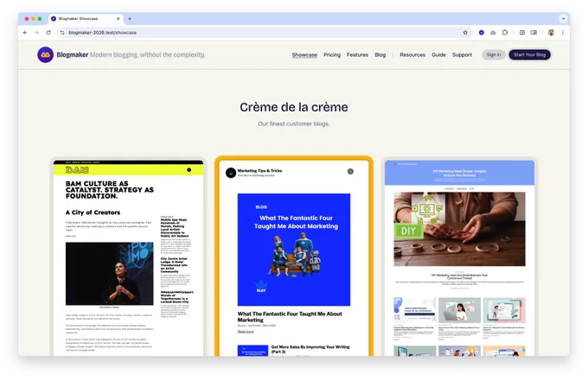Open the Blog nav item
The height and width of the screenshot is (380, 588).
(x=380, y=54)
